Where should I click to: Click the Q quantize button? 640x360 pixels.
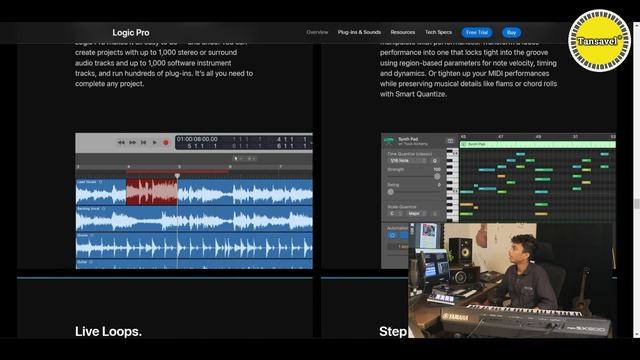[435, 161]
